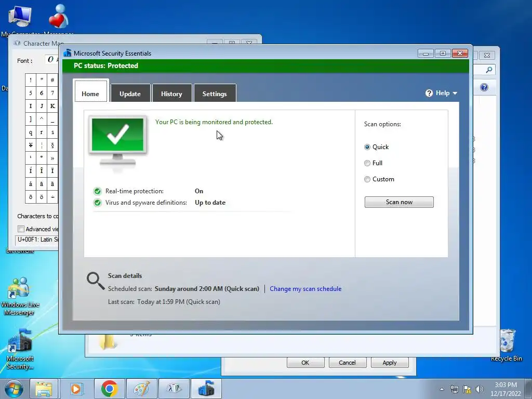Click 'Your PC is being monitored and protected.'
Viewport: 532px width, 399px height.
point(214,122)
